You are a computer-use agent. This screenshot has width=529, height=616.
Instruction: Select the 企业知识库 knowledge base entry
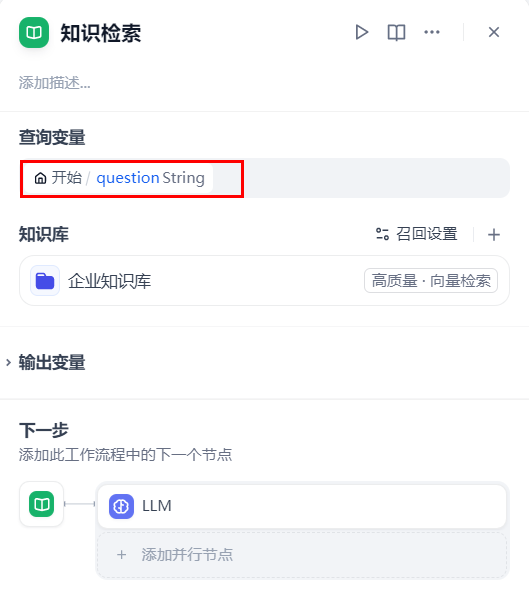click(264, 280)
